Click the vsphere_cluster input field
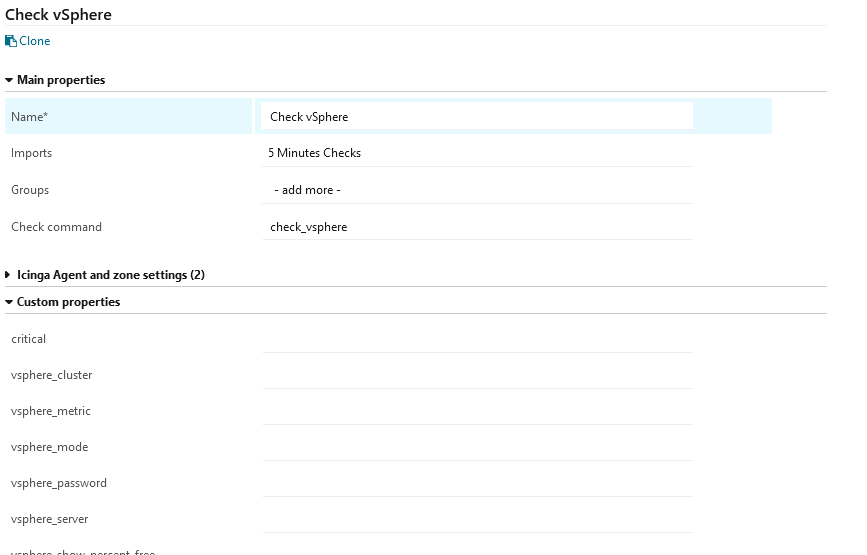Image resolution: width=867 pixels, height=555 pixels. pyautogui.click(x=477, y=375)
